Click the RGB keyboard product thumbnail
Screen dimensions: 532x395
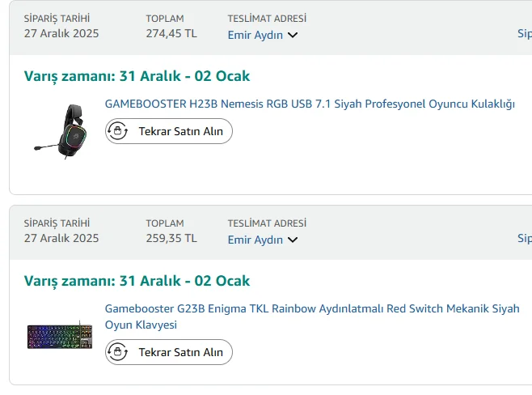click(x=59, y=337)
